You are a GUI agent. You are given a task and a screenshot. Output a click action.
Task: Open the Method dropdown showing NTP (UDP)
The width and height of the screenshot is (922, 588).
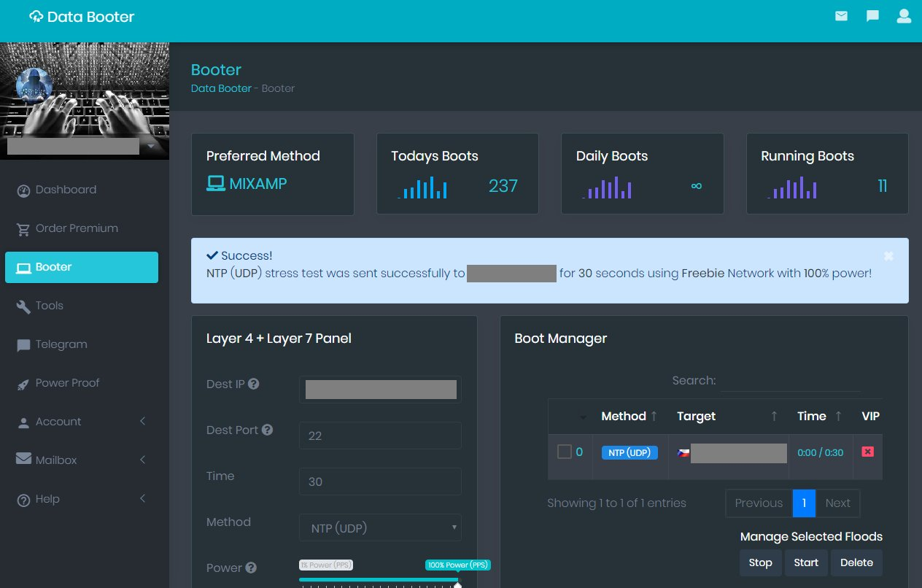[380, 527]
